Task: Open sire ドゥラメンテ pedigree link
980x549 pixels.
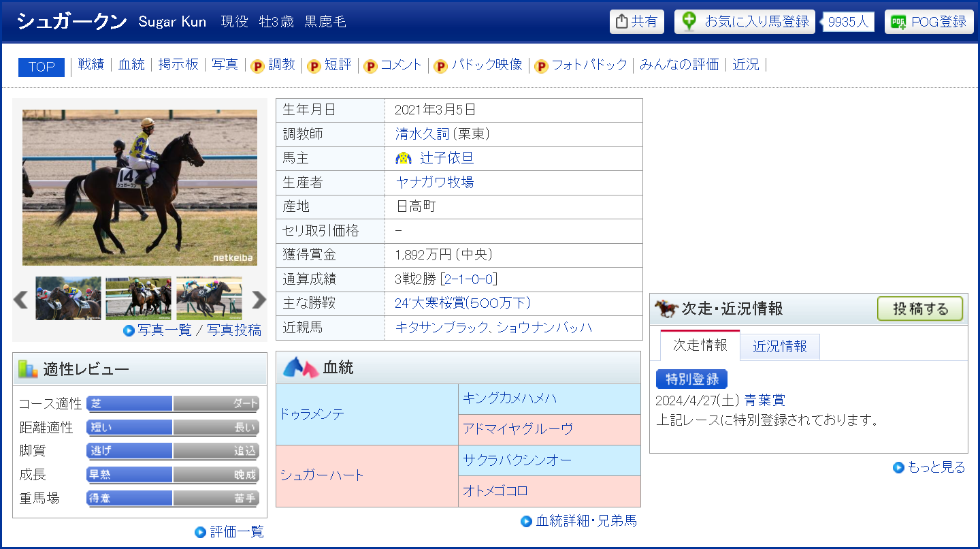Action: click(312, 414)
